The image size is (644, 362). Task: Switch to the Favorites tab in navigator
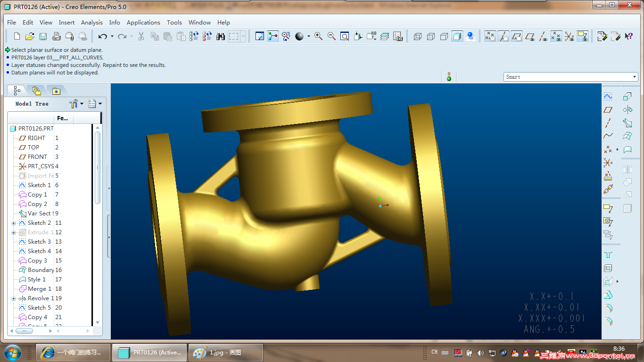(57, 90)
